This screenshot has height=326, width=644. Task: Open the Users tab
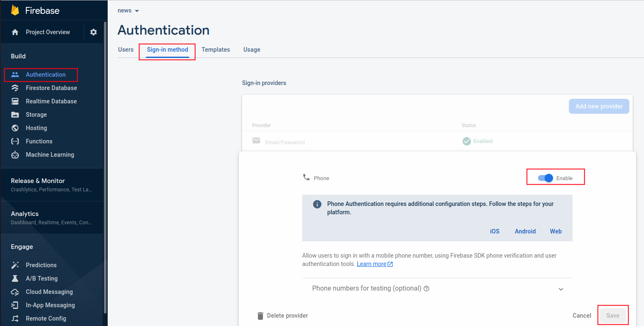click(126, 50)
